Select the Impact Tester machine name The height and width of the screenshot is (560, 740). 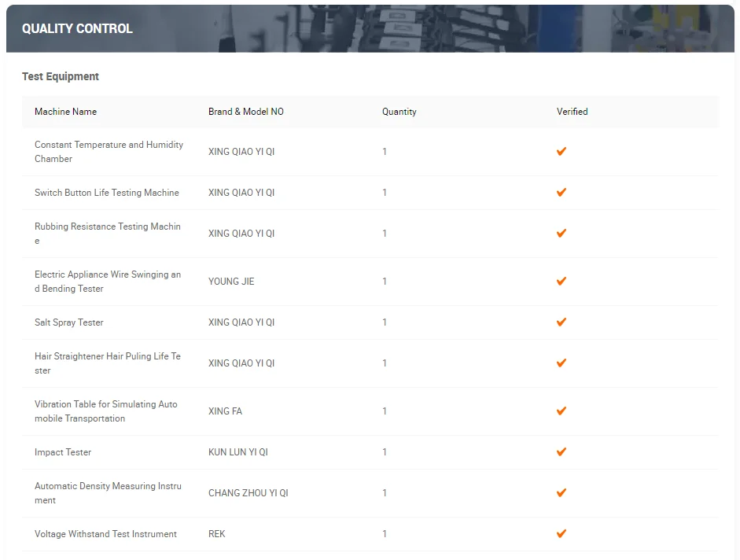point(63,452)
